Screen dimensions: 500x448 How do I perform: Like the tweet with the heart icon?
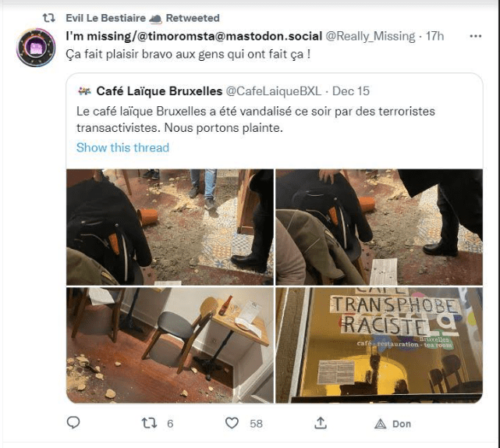coord(232,423)
